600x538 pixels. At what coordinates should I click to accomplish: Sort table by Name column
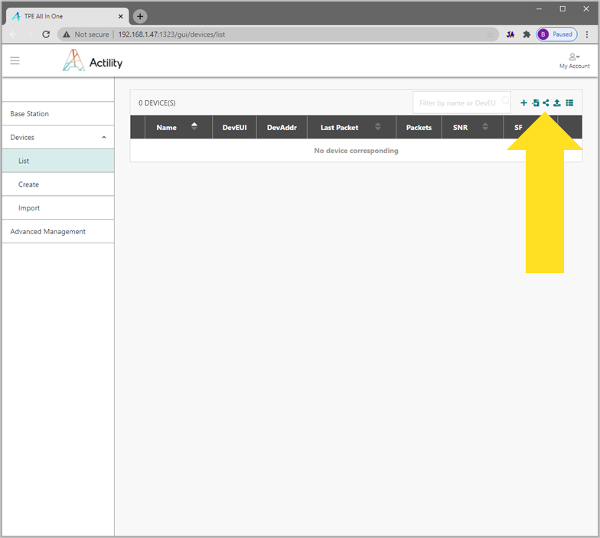[x=194, y=127]
